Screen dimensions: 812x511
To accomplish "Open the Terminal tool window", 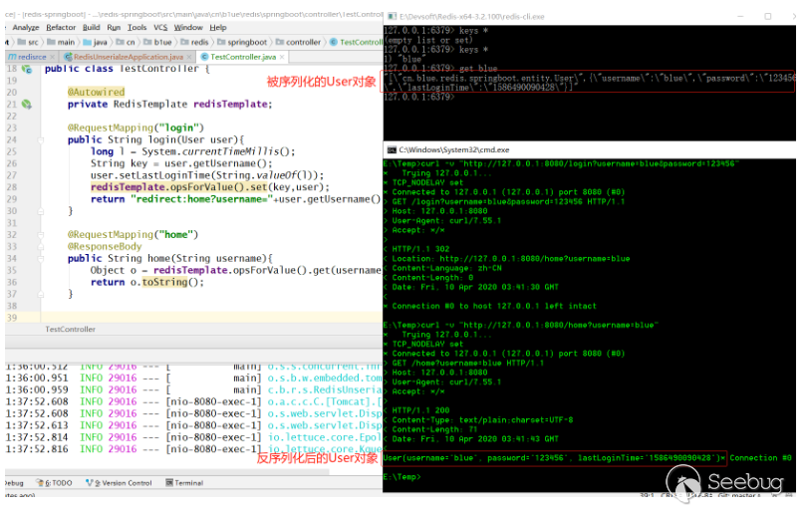I will pos(188,483).
